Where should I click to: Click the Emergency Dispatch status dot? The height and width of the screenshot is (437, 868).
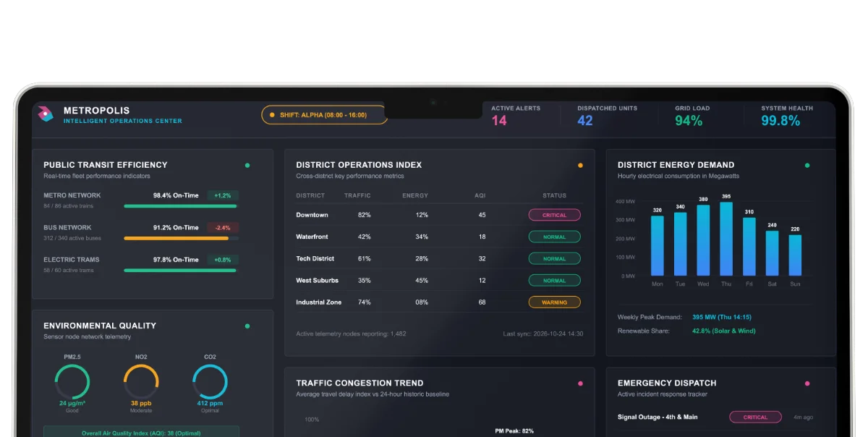click(x=807, y=383)
